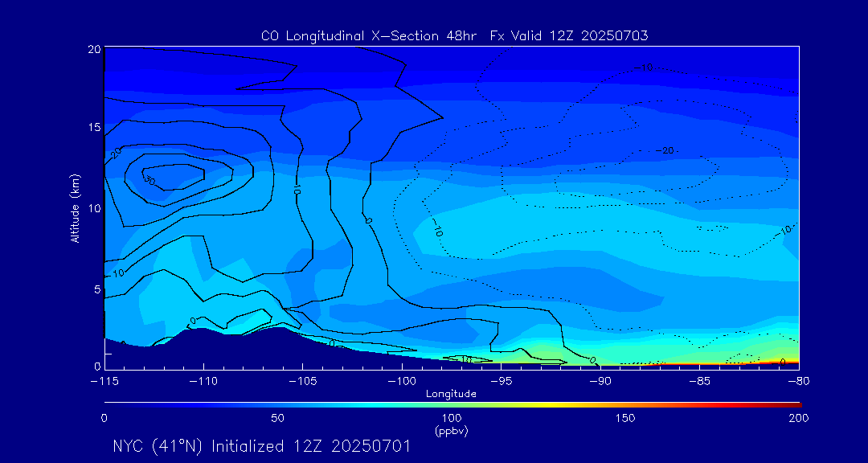Click the 0 label under the colorbar

click(104, 418)
